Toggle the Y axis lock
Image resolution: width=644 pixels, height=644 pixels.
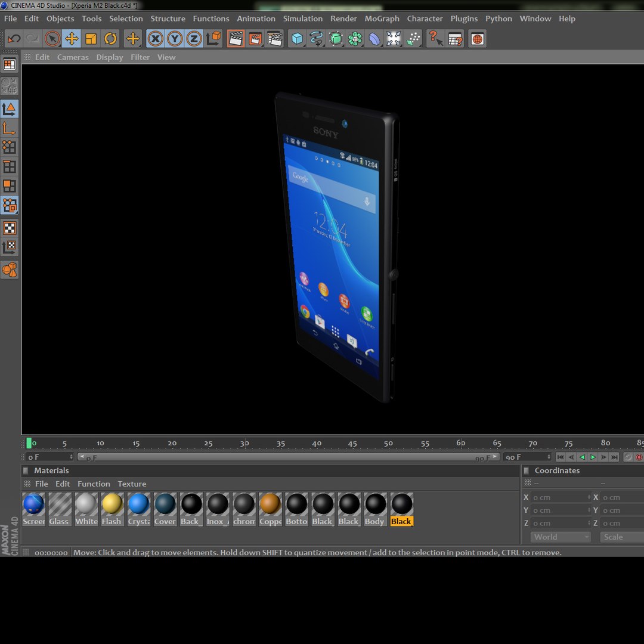(175, 39)
